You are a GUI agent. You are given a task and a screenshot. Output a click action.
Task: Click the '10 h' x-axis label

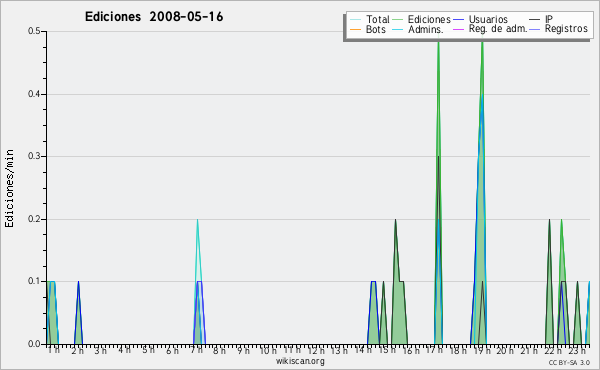(x=268, y=350)
